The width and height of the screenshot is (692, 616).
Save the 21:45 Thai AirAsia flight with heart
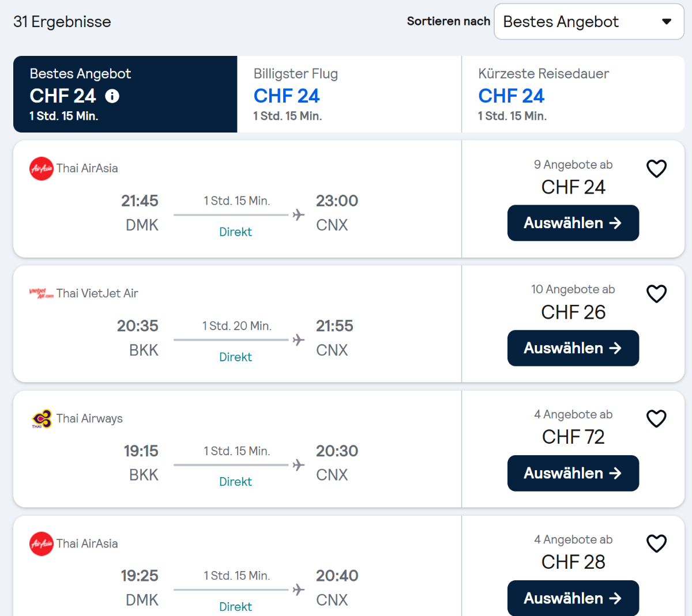click(x=656, y=169)
